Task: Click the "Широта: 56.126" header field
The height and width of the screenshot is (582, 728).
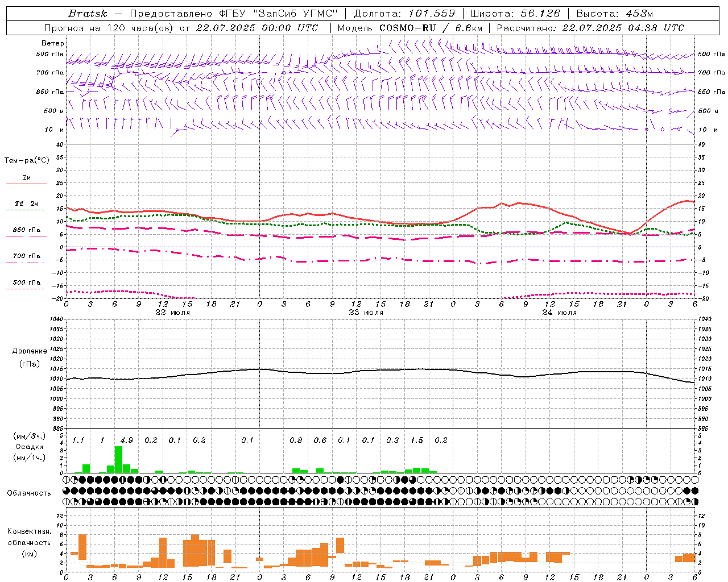Action: [515, 14]
